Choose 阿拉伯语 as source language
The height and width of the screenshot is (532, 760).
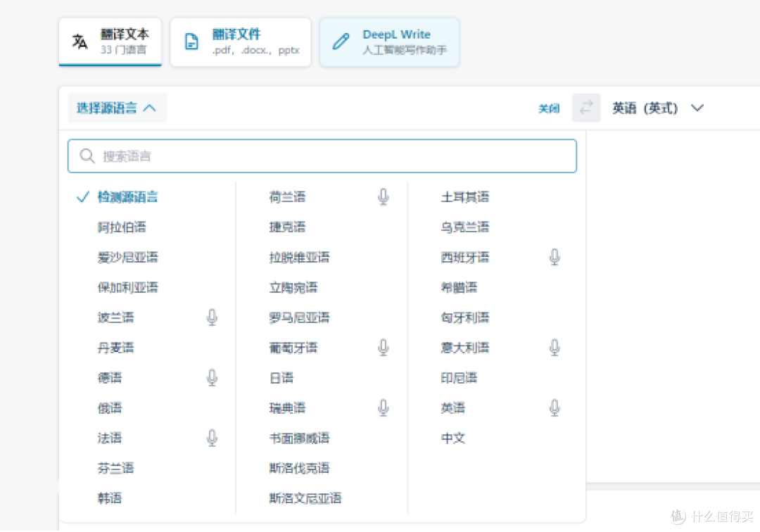pos(122,227)
